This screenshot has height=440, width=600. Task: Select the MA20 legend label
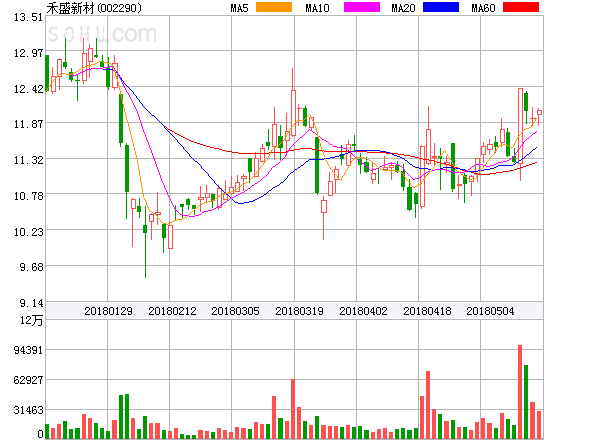click(403, 8)
